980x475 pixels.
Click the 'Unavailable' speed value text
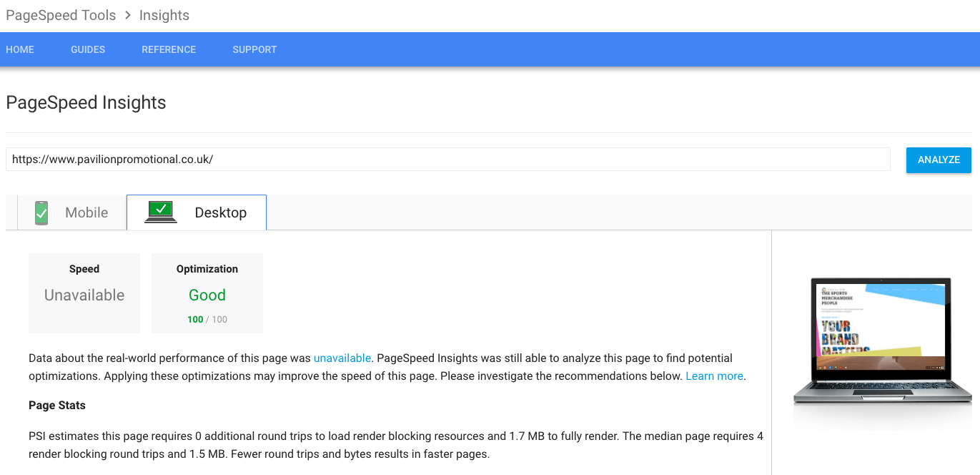(84, 295)
